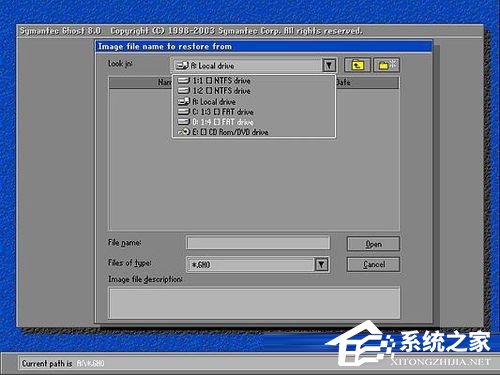Click the disk icon beside D: 1:4 FAT drive
This screenshot has height=375, width=500.
[x=184, y=122]
